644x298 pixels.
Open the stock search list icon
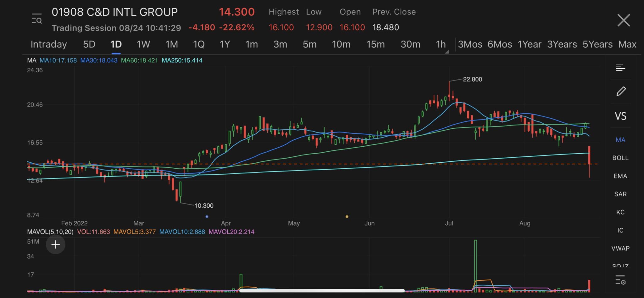pos(37,19)
